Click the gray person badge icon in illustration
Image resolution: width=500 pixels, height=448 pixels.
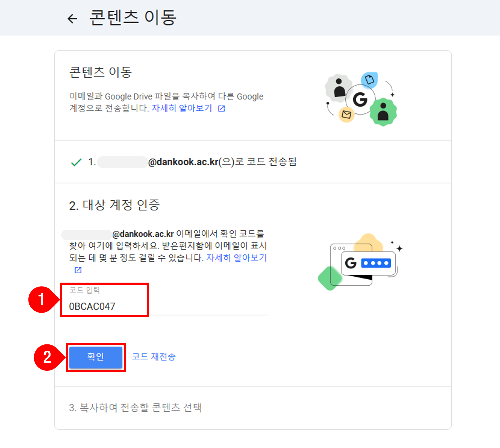[x=339, y=88]
